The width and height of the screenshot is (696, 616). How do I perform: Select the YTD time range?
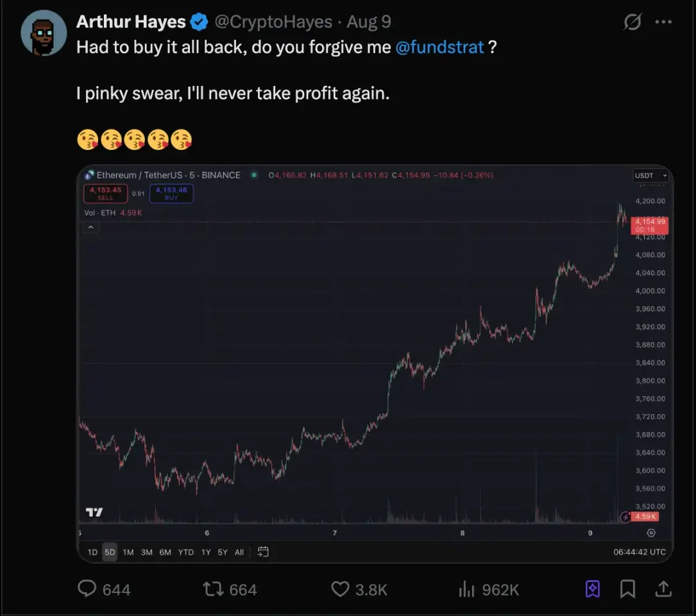click(x=186, y=552)
